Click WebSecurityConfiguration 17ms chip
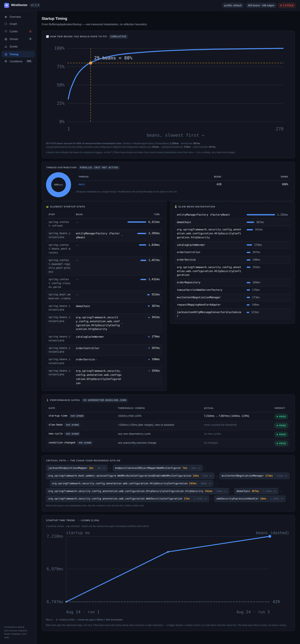Viewport: 300px width, 644px height. pyautogui.click(x=127, y=499)
